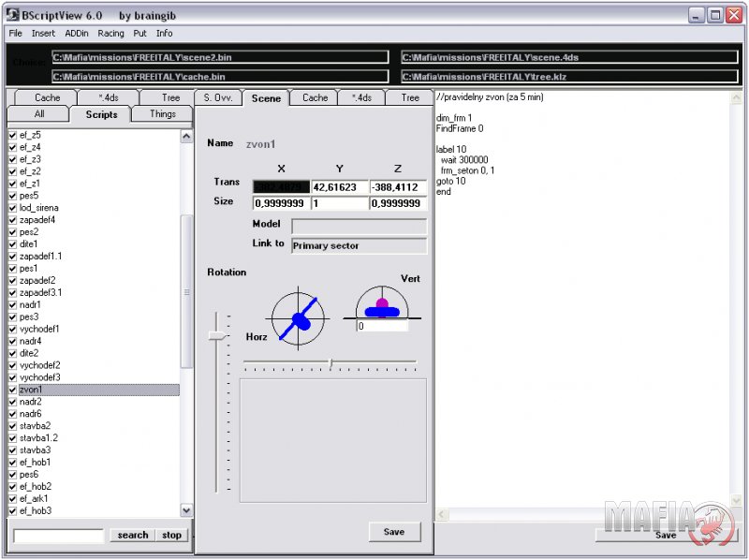The width and height of the screenshot is (749, 560).
Task: Click the vertical slider handle beside Horz
Action: click(217, 334)
